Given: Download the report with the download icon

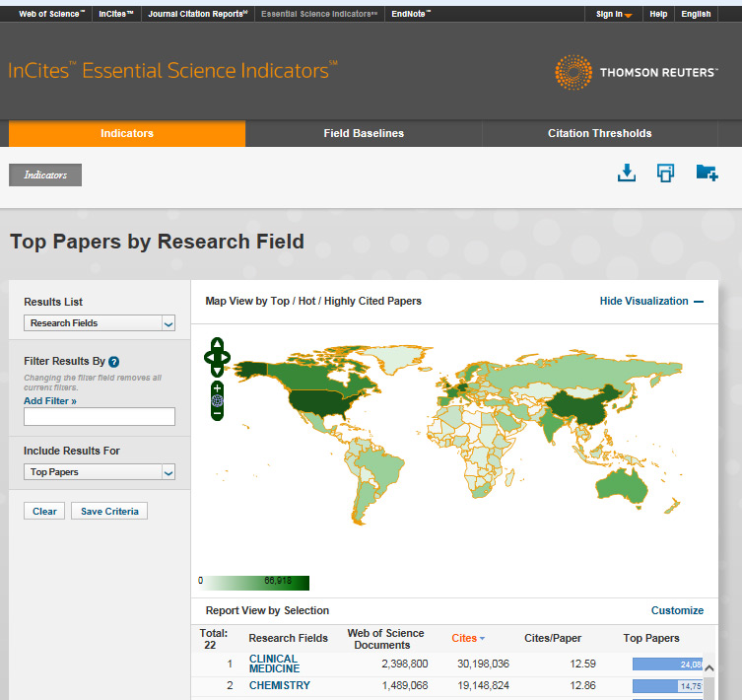Looking at the screenshot, I should tap(627, 173).
